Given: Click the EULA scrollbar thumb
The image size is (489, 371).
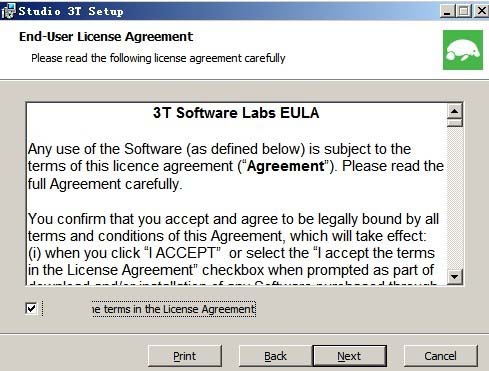Looking at the screenshot, I should pyautogui.click(x=455, y=123).
